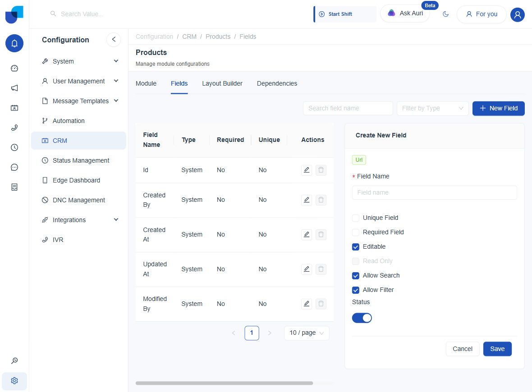The height and width of the screenshot is (392, 532).
Task: Edit the Modified By field
Action: (x=307, y=304)
